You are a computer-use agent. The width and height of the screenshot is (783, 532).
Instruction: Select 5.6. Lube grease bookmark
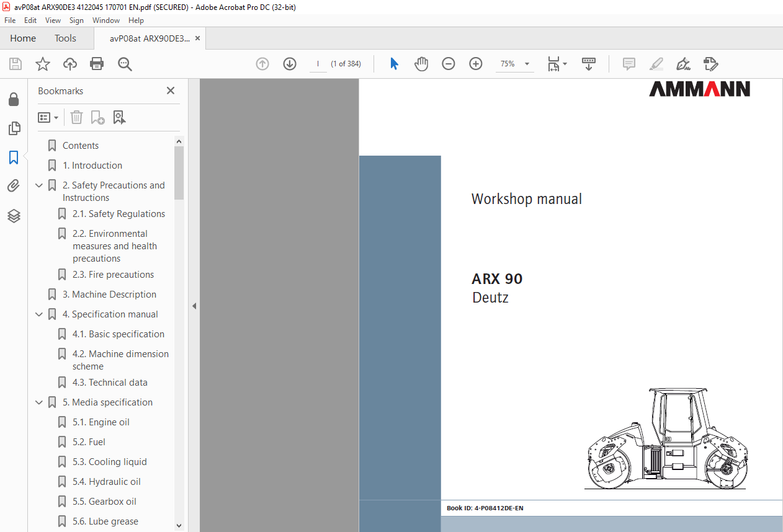point(105,521)
